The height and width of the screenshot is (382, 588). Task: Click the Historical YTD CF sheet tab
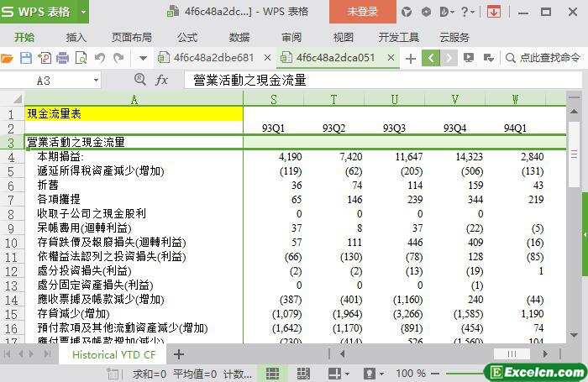(113, 354)
